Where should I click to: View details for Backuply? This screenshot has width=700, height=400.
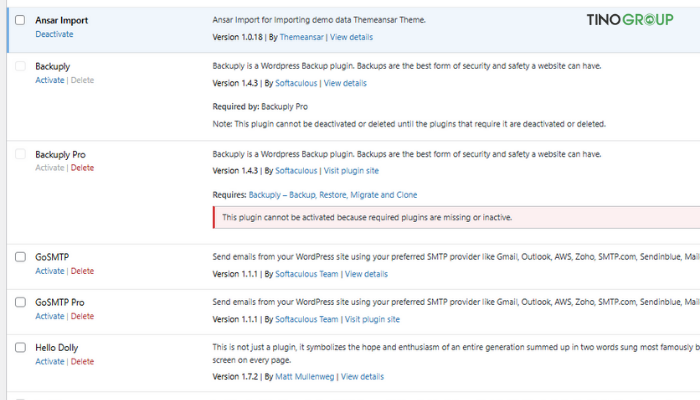click(x=345, y=83)
